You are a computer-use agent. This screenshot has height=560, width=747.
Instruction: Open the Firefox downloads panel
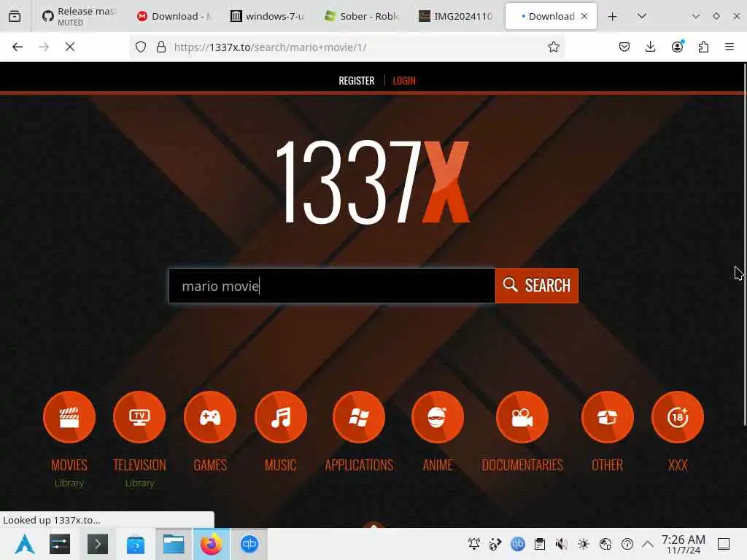pos(650,47)
